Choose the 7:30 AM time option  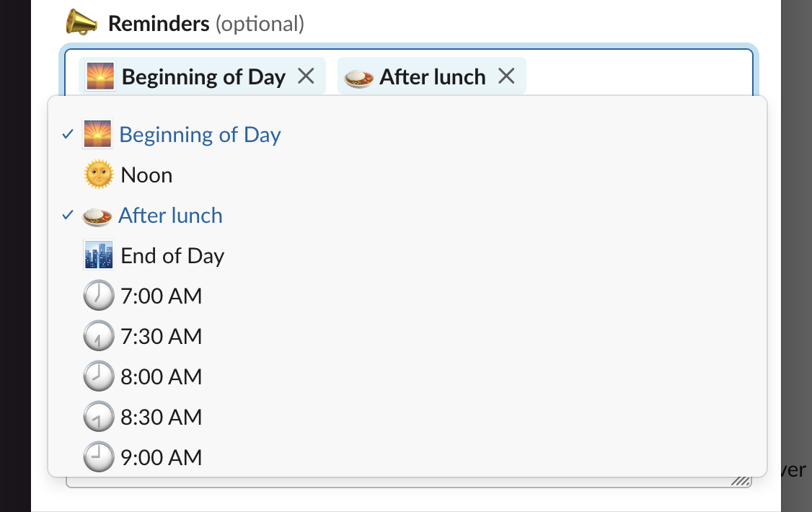pos(161,337)
